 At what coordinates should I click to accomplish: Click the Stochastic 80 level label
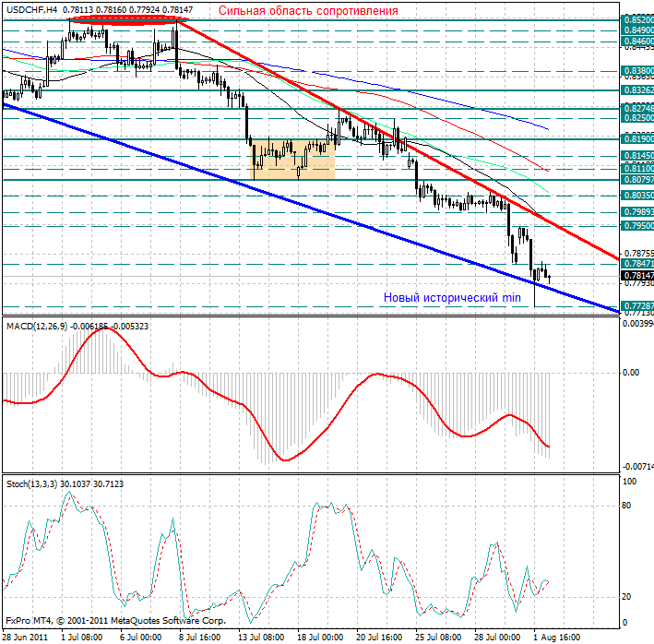click(x=626, y=506)
